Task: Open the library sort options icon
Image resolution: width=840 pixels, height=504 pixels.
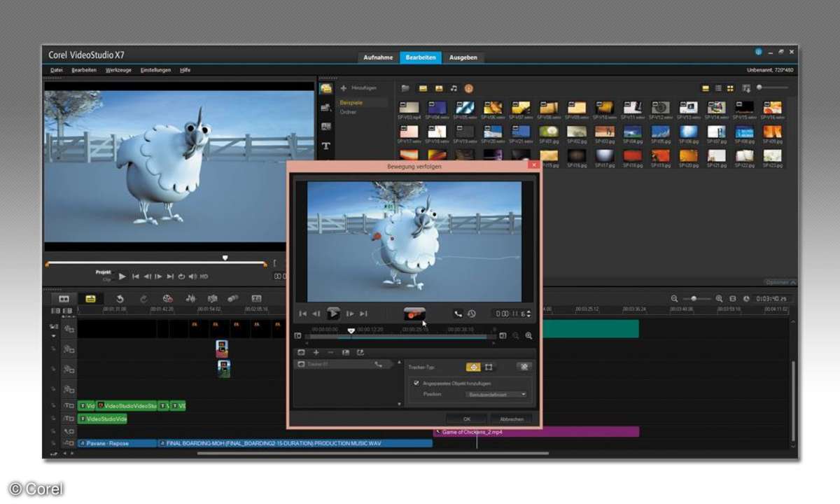Action: (747, 88)
